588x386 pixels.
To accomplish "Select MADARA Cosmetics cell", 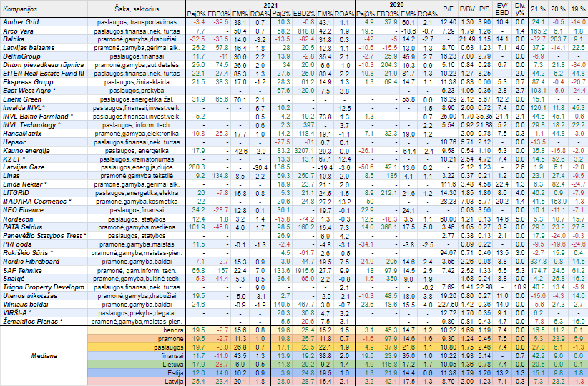I will (44, 202).
